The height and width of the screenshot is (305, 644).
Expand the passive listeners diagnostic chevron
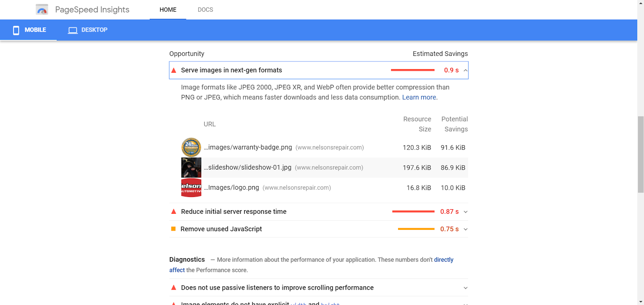[466, 288]
